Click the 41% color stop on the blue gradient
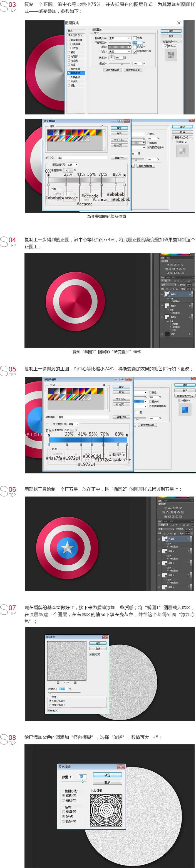This screenshot has height=868, width=196. click(x=81, y=445)
